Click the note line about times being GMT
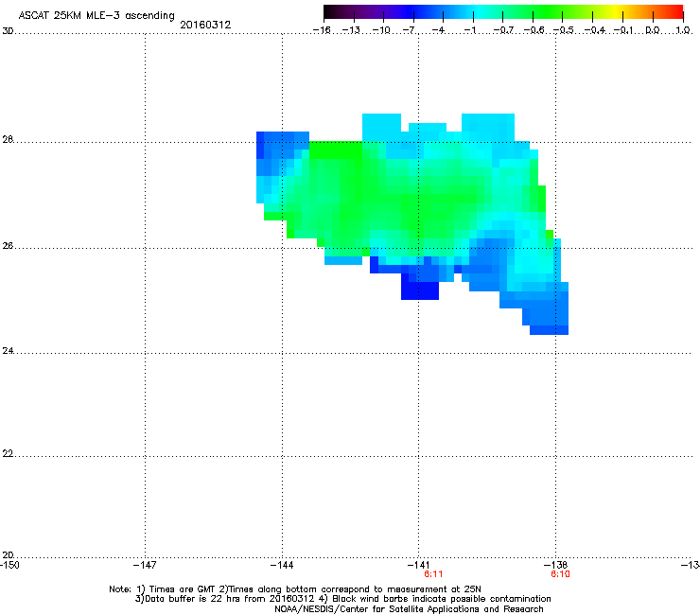The image size is (700, 615). [295, 589]
